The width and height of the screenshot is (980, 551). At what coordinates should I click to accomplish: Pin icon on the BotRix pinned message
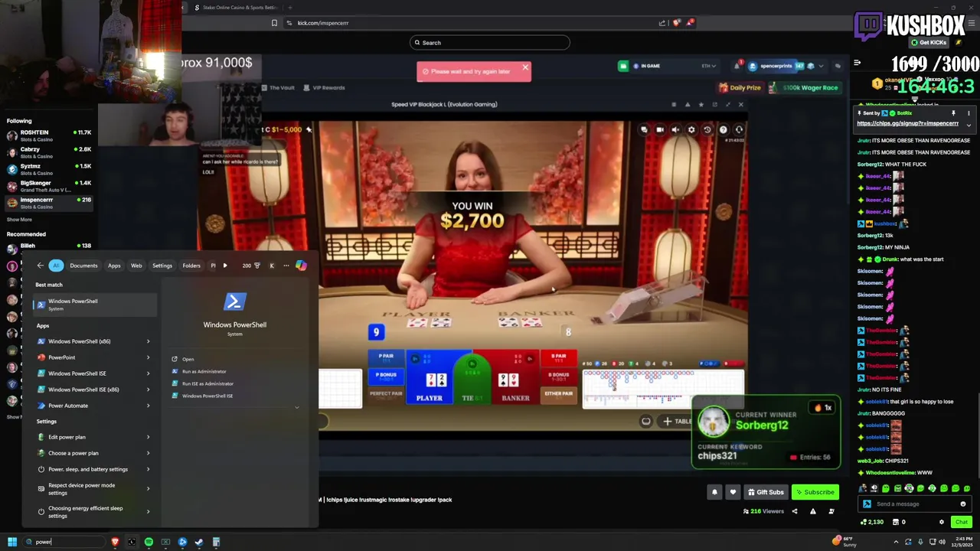tap(953, 113)
